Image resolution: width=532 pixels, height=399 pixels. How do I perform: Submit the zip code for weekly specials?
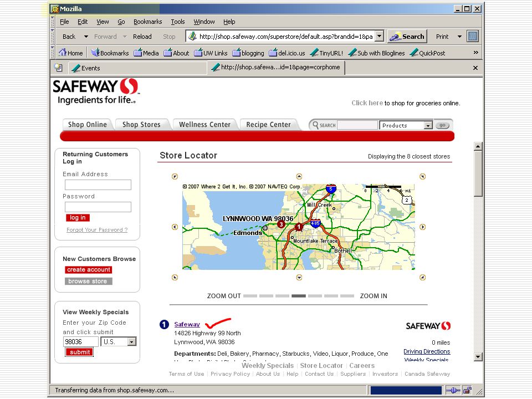pos(80,352)
